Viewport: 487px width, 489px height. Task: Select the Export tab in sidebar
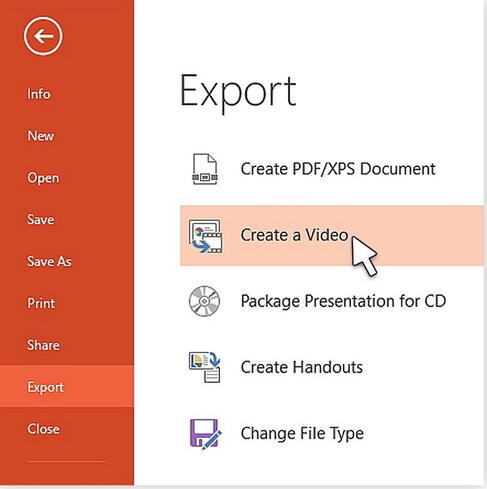coord(67,386)
